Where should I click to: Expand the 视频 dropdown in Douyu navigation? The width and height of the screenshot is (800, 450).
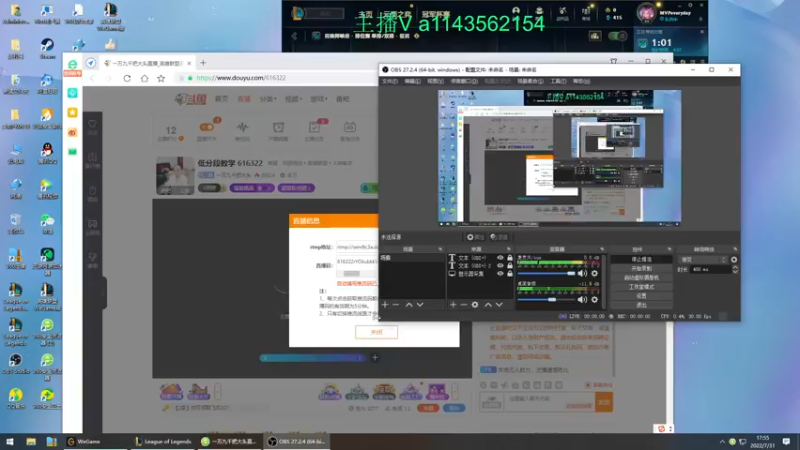(293, 99)
